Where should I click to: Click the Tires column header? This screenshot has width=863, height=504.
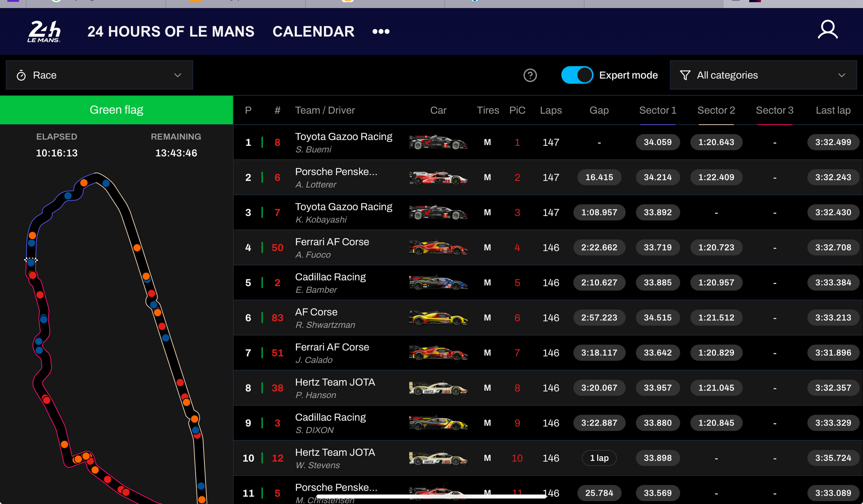(x=488, y=111)
